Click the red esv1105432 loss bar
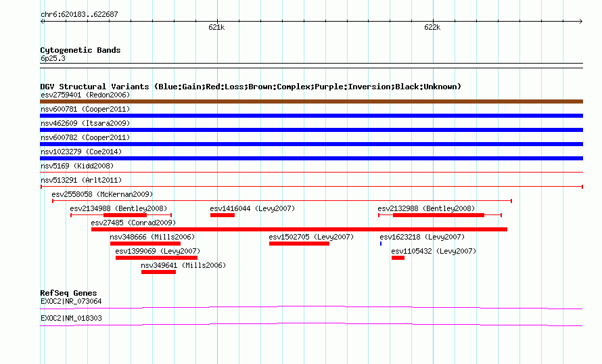This screenshot has width=602, height=364. pos(398,258)
